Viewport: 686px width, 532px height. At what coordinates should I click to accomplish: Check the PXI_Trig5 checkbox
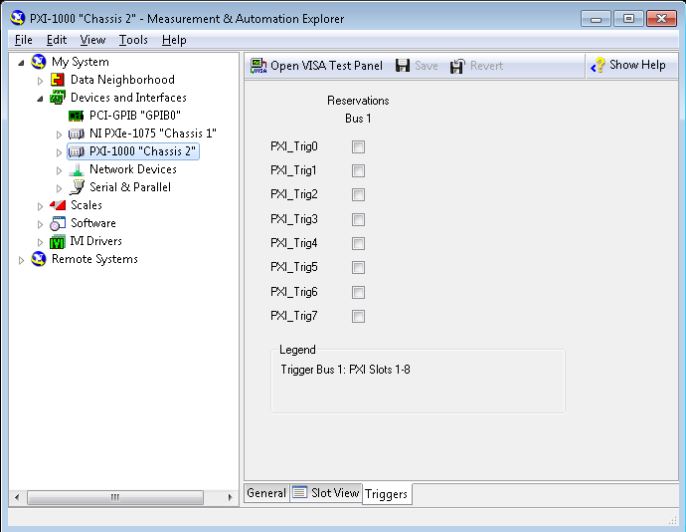click(x=358, y=267)
